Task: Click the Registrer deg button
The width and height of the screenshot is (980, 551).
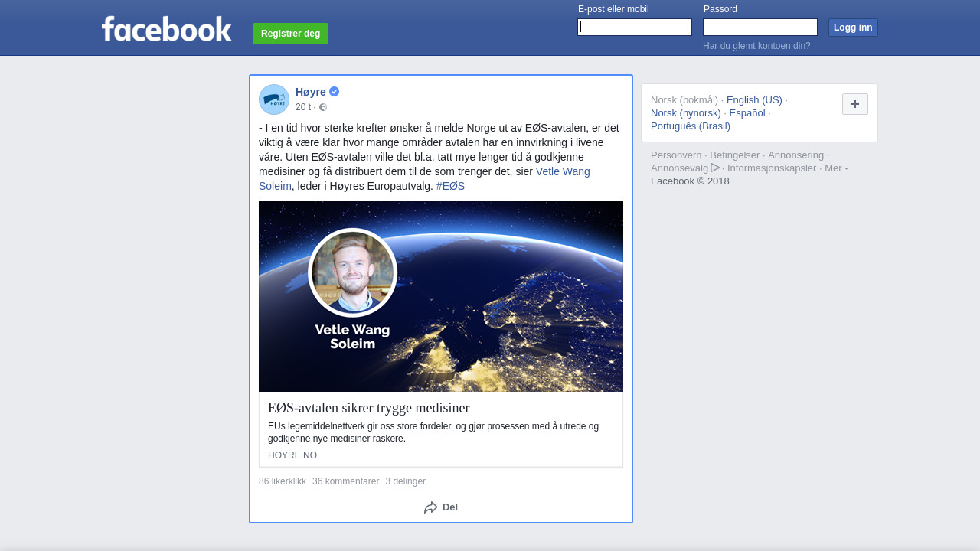Action: [x=290, y=34]
